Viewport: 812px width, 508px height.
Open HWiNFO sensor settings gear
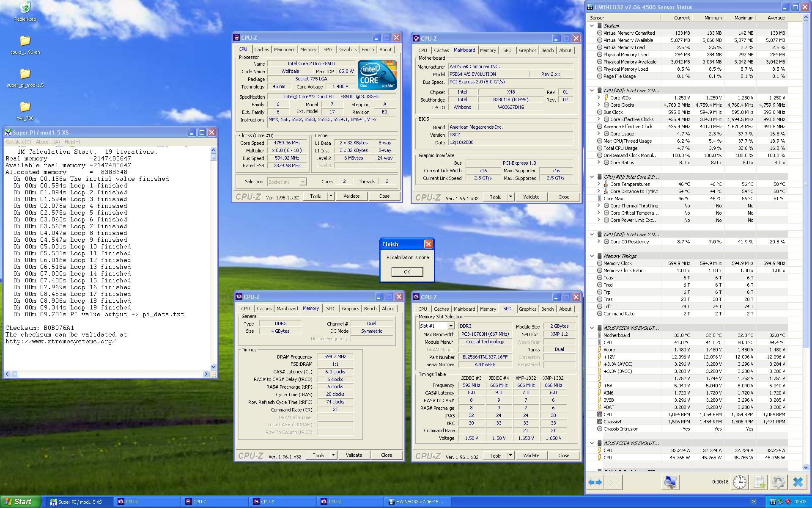(778, 482)
